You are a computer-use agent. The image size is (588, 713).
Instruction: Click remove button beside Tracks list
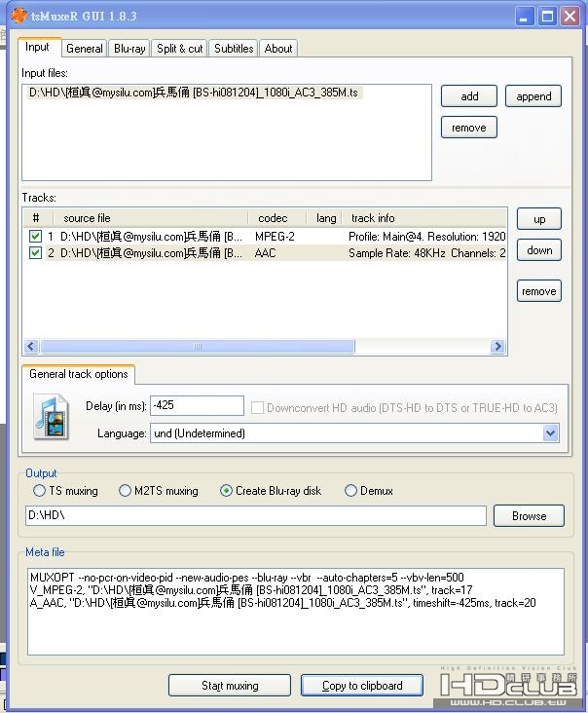tap(539, 291)
